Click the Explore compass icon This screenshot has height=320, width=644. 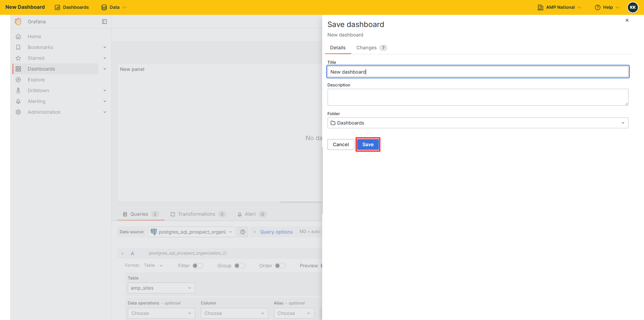coord(18,80)
